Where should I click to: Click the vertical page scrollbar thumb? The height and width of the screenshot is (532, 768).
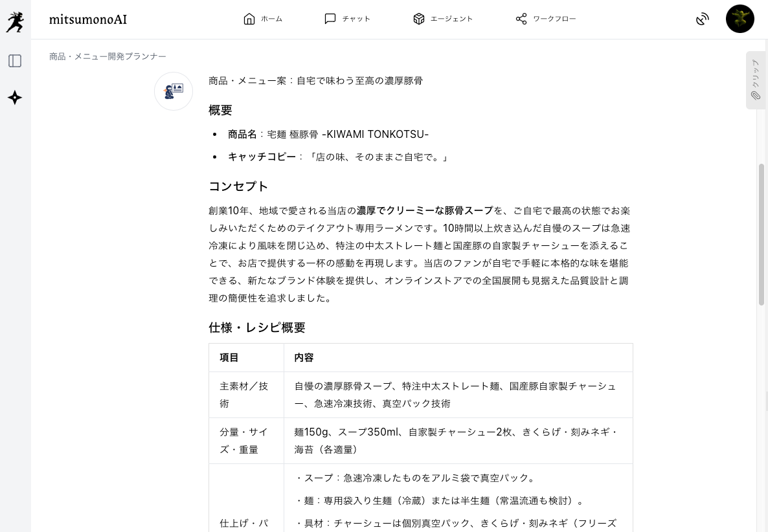(x=762, y=234)
